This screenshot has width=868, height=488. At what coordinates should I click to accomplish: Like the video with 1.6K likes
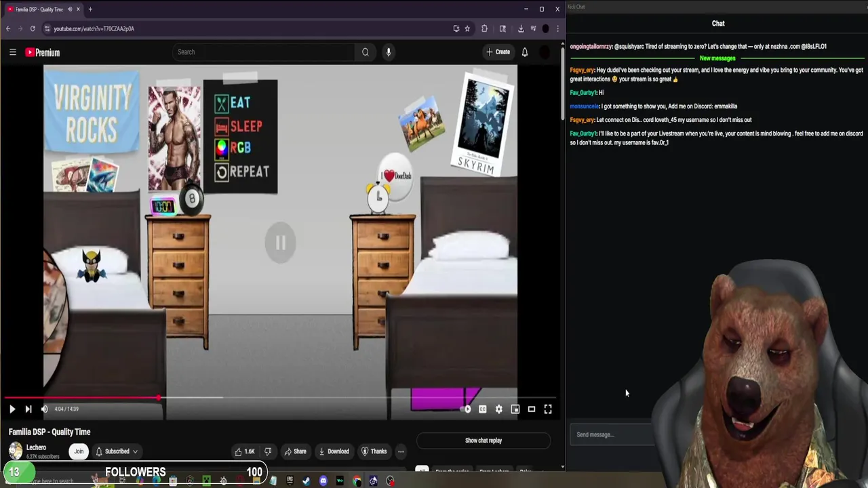click(x=245, y=451)
